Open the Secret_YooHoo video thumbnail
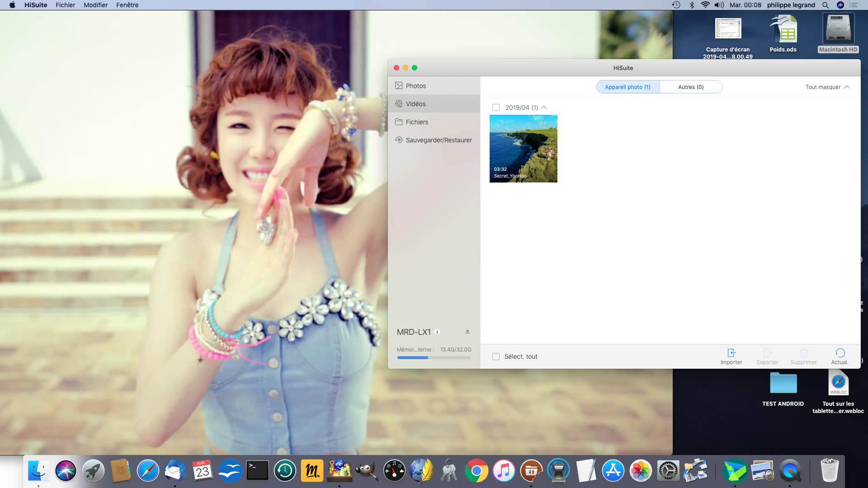The width and height of the screenshot is (868, 488). (x=524, y=148)
